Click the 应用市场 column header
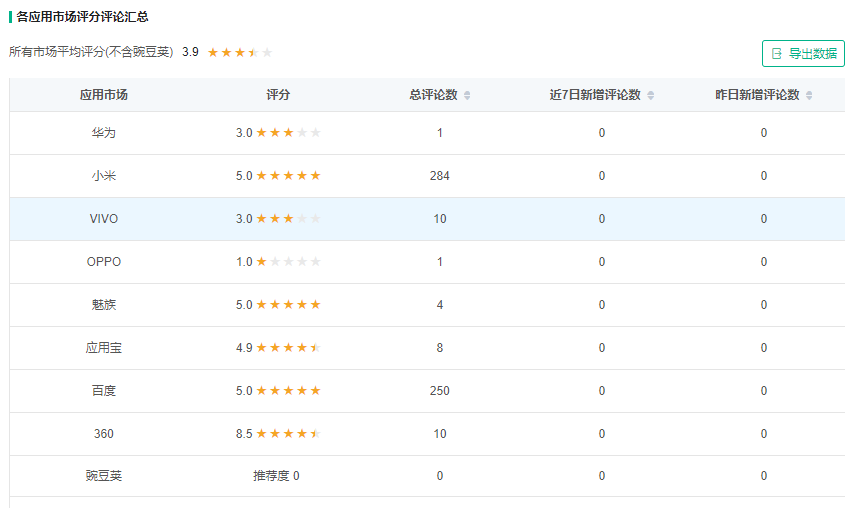The height and width of the screenshot is (508, 856). click(104, 95)
